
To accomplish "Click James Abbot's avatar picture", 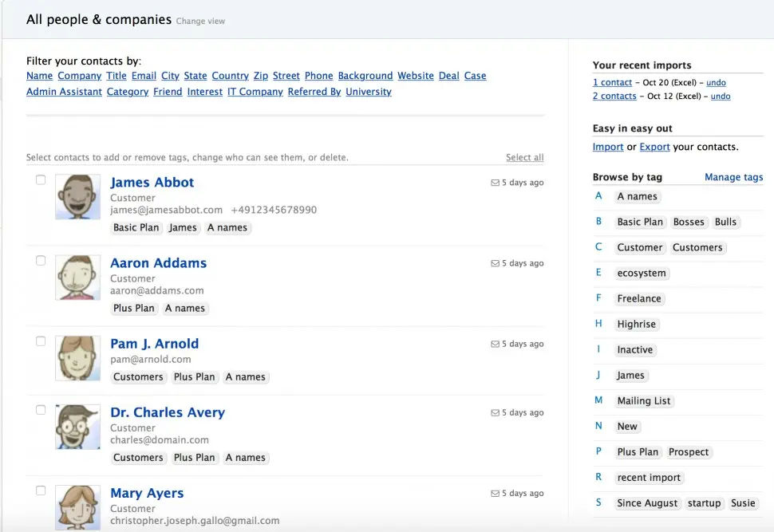I will click(x=77, y=197).
